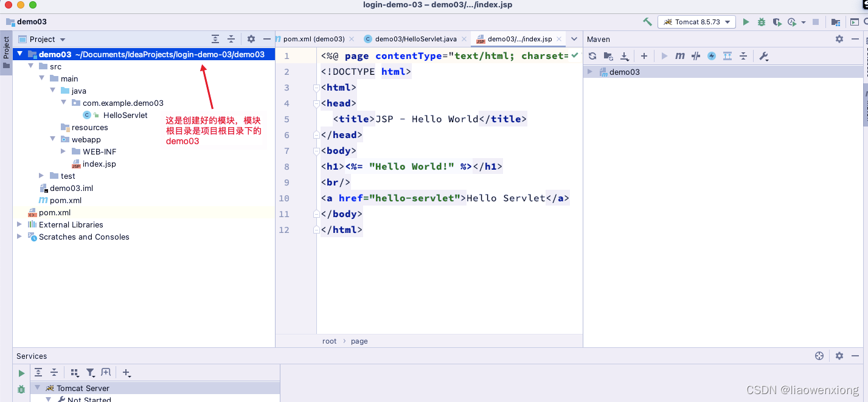Screen dimensions: 868x402
Task: Select demo03.iml file
Action: [71, 188]
